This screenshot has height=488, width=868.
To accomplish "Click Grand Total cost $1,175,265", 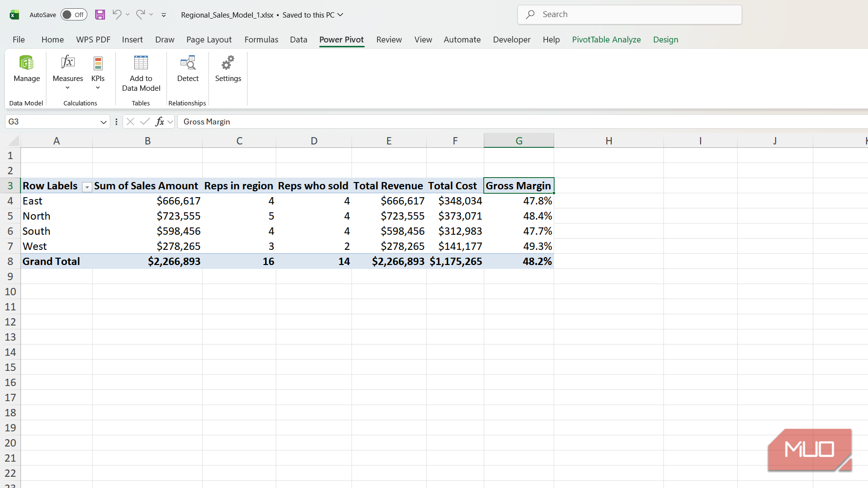I will point(455,261).
